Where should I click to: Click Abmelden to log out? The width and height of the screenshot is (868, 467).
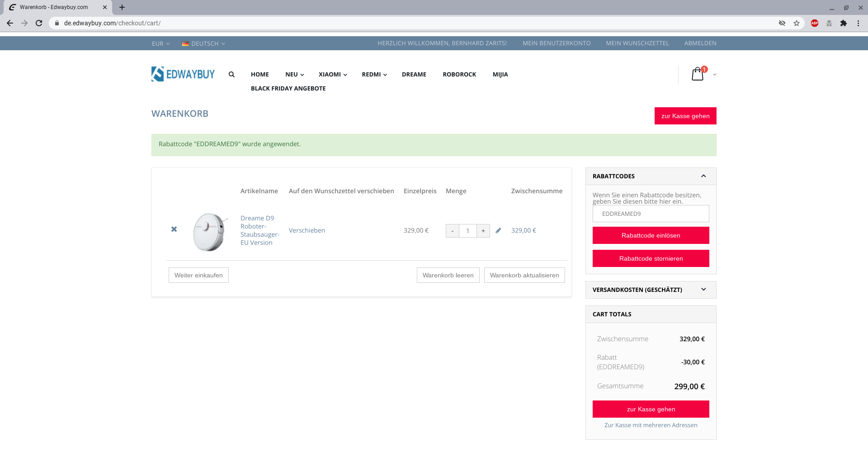(x=700, y=43)
